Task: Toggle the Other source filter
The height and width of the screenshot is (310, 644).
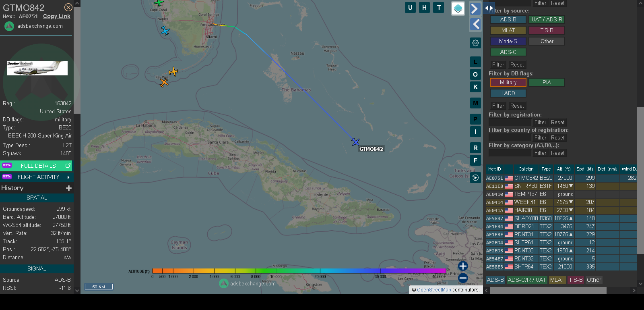Action: (x=547, y=41)
